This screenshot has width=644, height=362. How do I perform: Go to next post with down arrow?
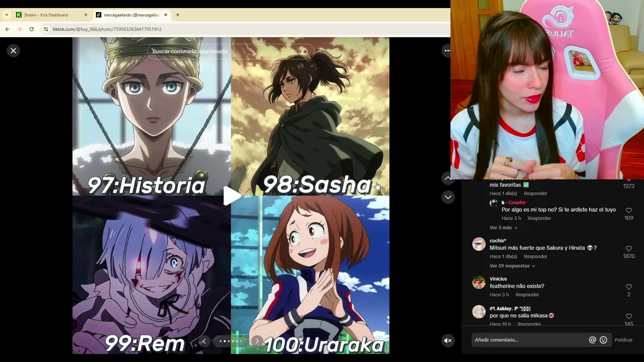pos(448,197)
